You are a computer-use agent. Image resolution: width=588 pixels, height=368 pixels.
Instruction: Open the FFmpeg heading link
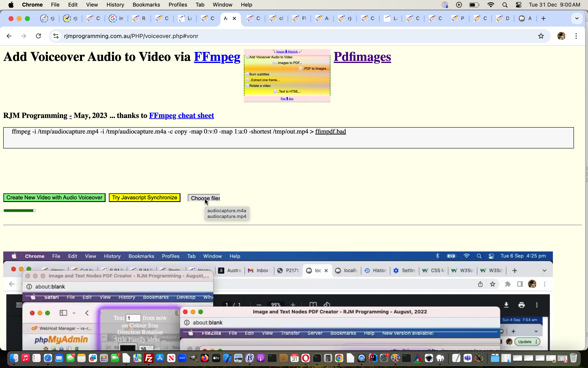click(x=217, y=57)
